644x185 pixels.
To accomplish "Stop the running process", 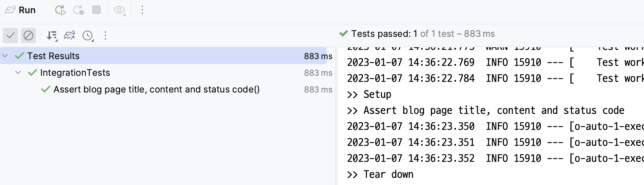I will tap(96, 10).
